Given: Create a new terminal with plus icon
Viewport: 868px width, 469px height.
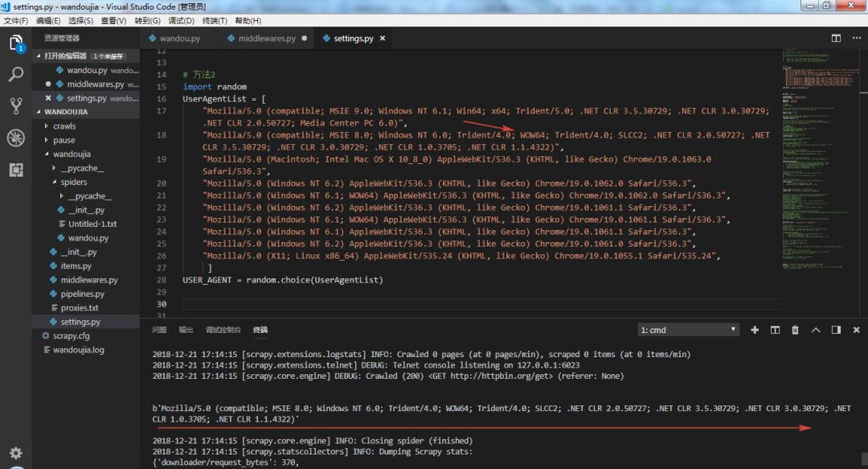Looking at the screenshot, I should pos(755,330).
